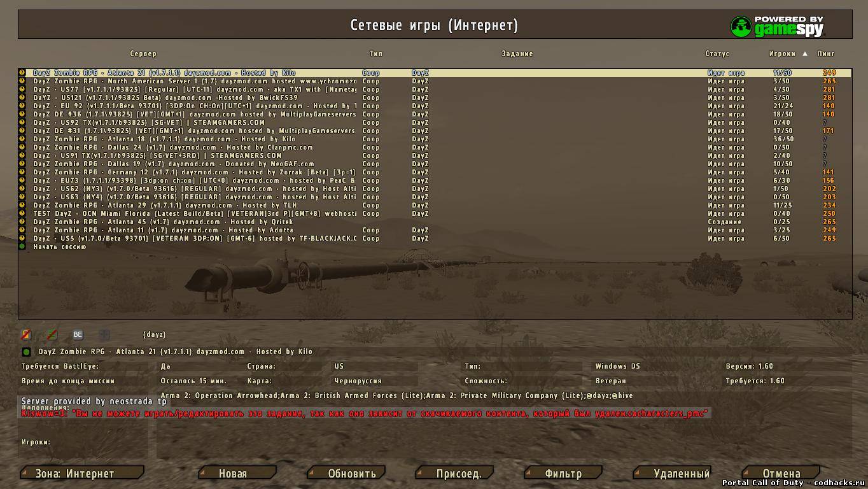Select TEST DayZ OCN Miami Florida row
Screen dimensions: 868x489
435,214
